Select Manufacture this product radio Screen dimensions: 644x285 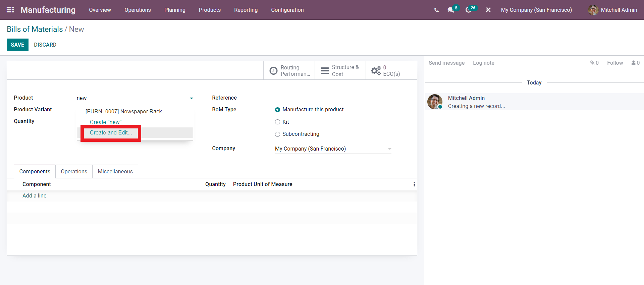point(277,110)
